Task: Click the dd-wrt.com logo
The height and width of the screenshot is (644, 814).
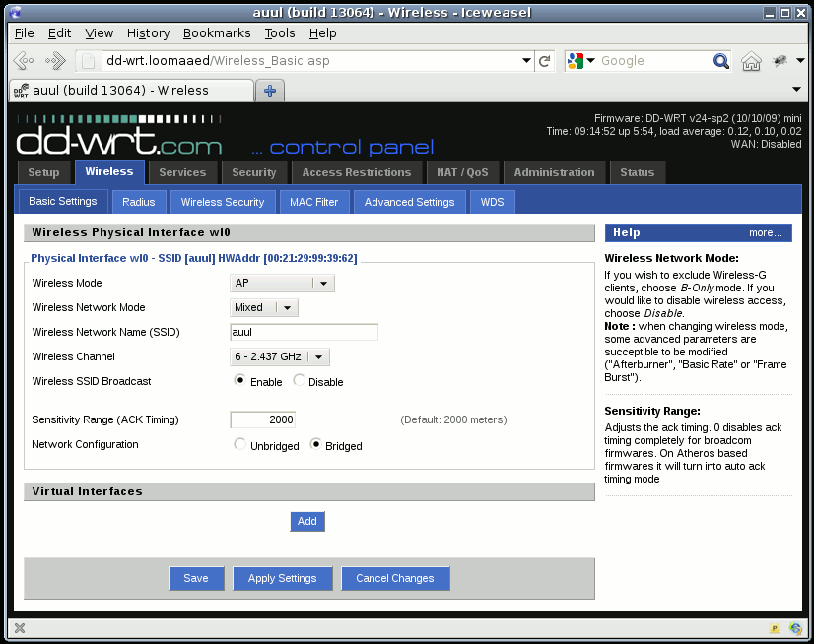Action: pos(119,136)
